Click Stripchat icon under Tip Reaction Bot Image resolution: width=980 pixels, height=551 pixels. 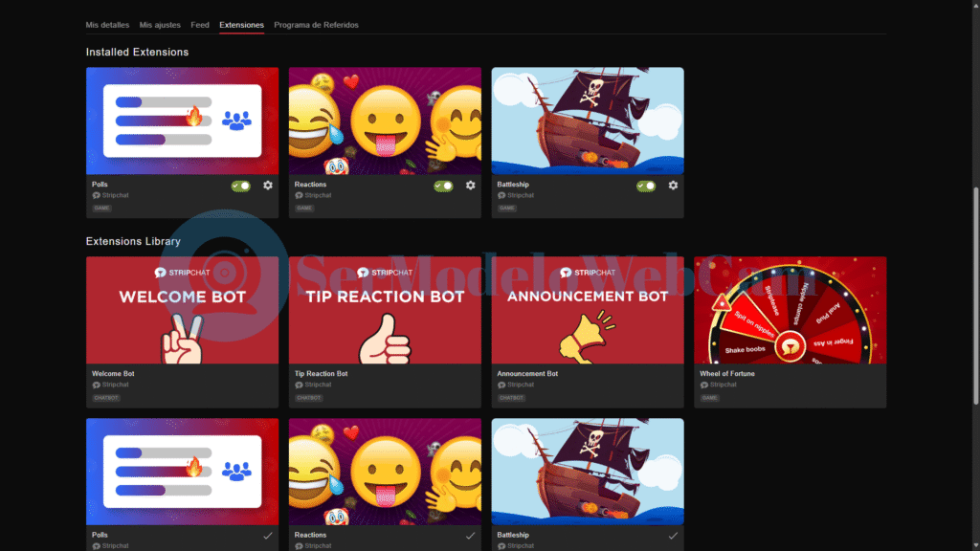pyautogui.click(x=299, y=385)
